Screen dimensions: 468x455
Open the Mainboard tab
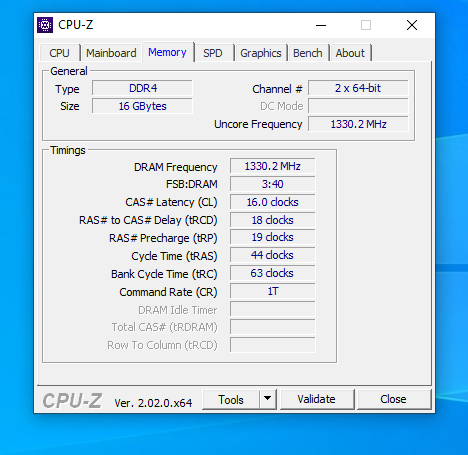[111, 53]
